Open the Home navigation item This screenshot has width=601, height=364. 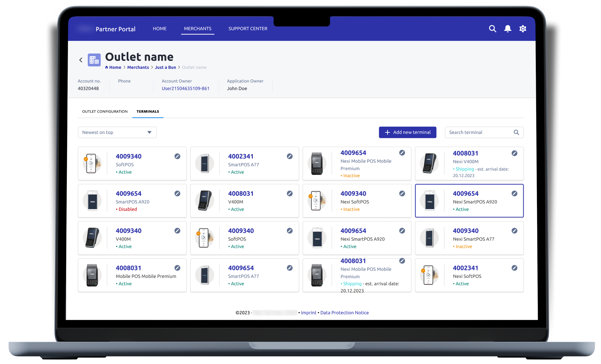[160, 29]
